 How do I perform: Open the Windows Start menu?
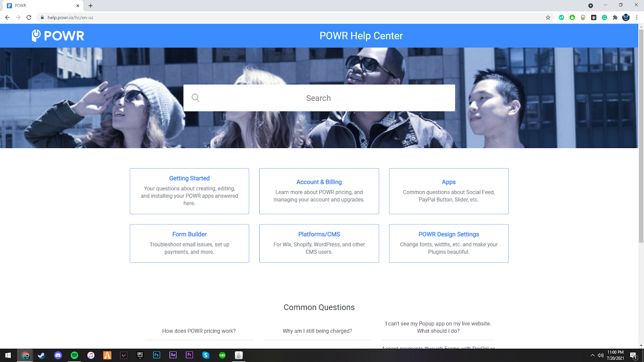pos(8,355)
